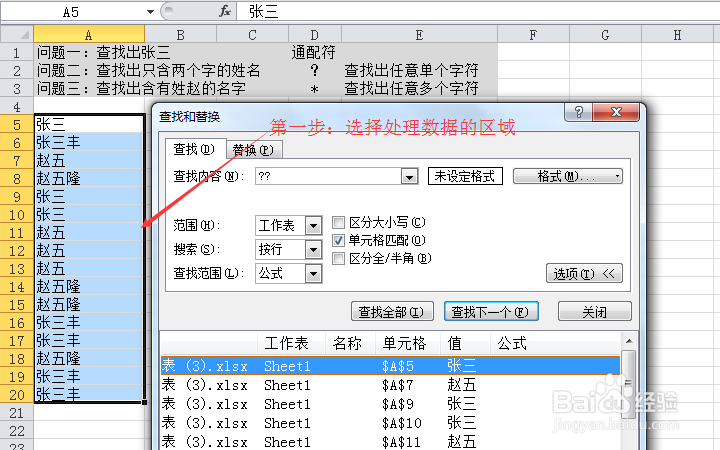720x450 pixels.
Task: Select row 1 header
Action: [x=17, y=53]
